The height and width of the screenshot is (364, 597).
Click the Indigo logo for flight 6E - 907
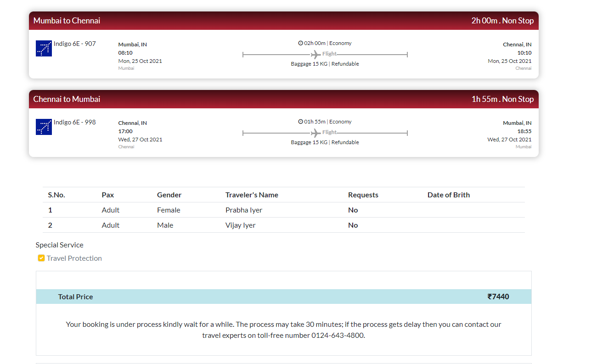44,48
